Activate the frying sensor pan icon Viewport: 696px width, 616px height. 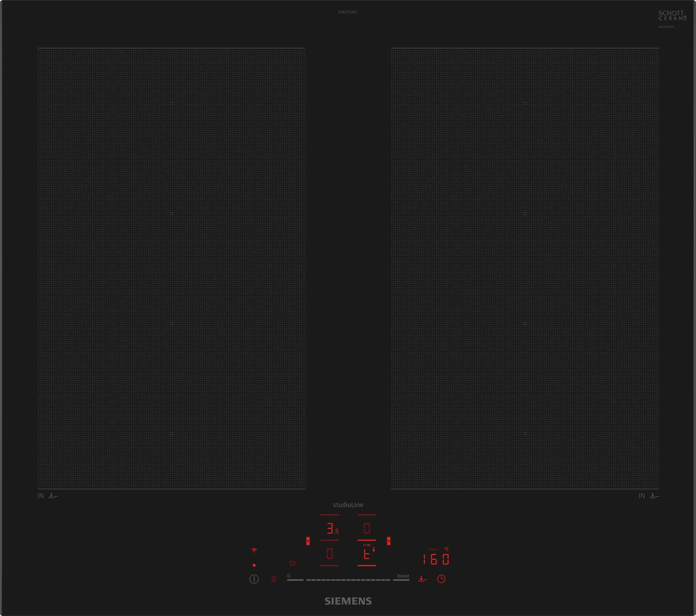(x=422, y=578)
